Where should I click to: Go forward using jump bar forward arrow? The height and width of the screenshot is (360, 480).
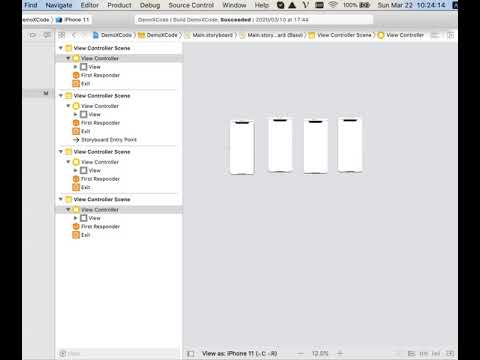pos(85,35)
